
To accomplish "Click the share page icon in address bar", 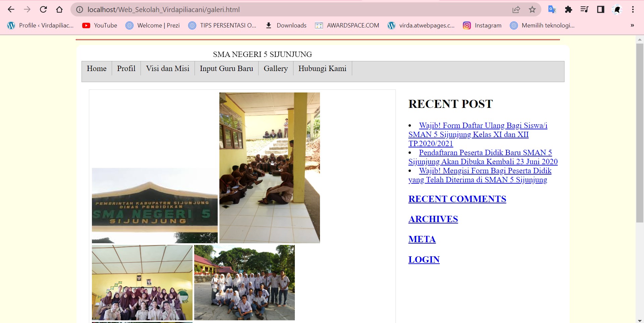I will 516,9.
